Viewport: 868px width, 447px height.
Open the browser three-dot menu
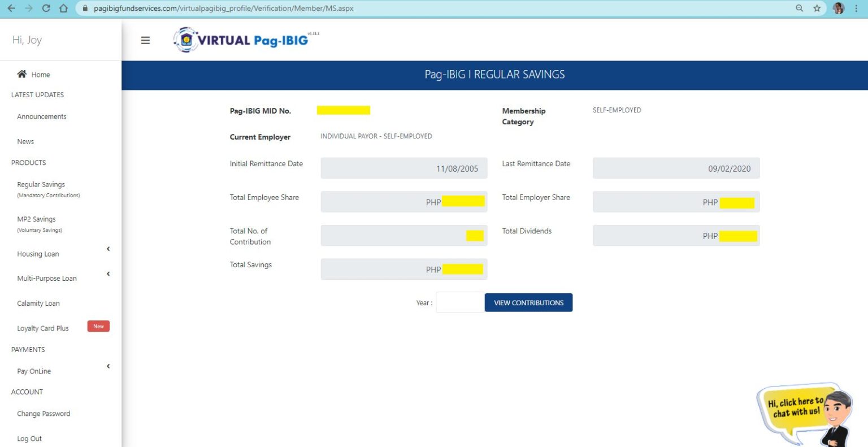[x=857, y=8]
